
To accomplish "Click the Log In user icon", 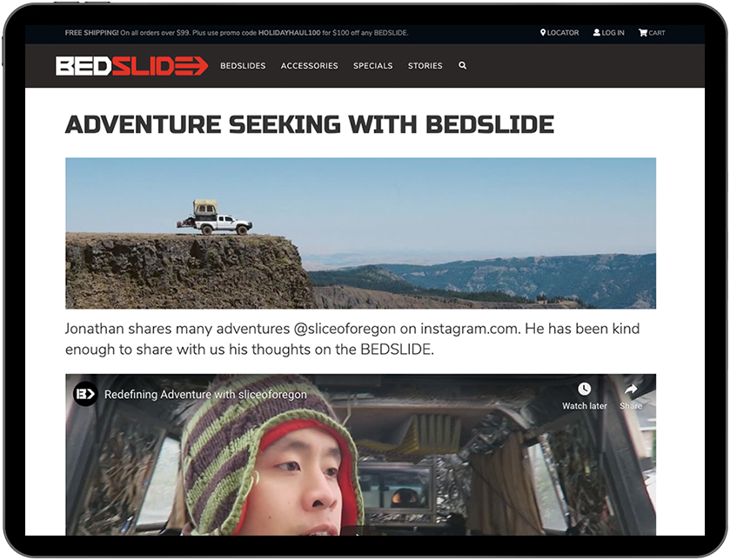I will click(596, 32).
